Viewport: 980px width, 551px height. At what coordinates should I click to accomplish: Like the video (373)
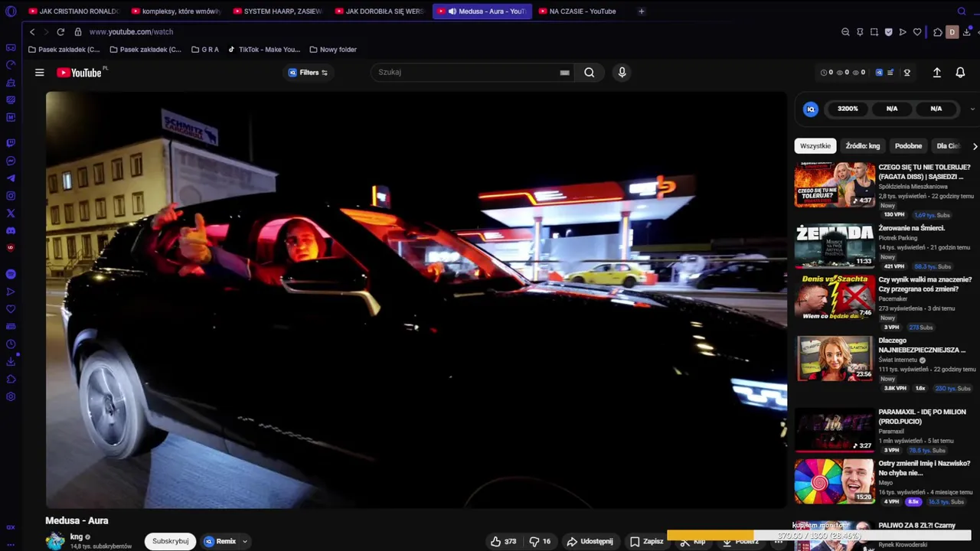(503, 541)
